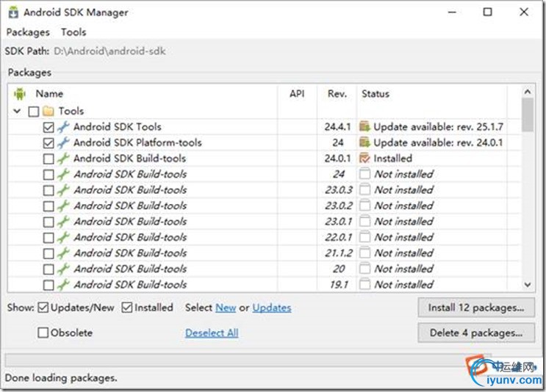
Task: Click Install 12 packages button
Action: (x=476, y=308)
